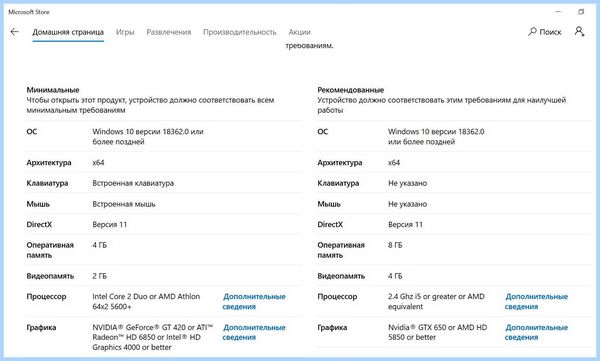Image resolution: width=600 pixels, height=361 pixels.
Task: Open Дополнительные сведения for recommended Графика
Action: 536,332
